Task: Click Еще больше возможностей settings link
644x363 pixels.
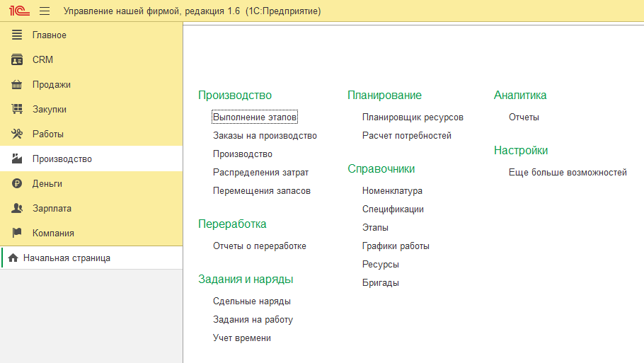Action: (x=568, y=173)
